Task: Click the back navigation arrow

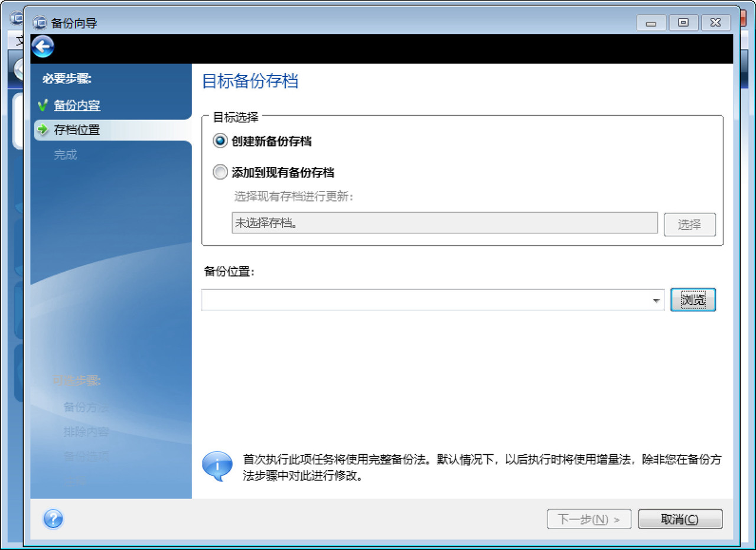Action: point(42,47)
